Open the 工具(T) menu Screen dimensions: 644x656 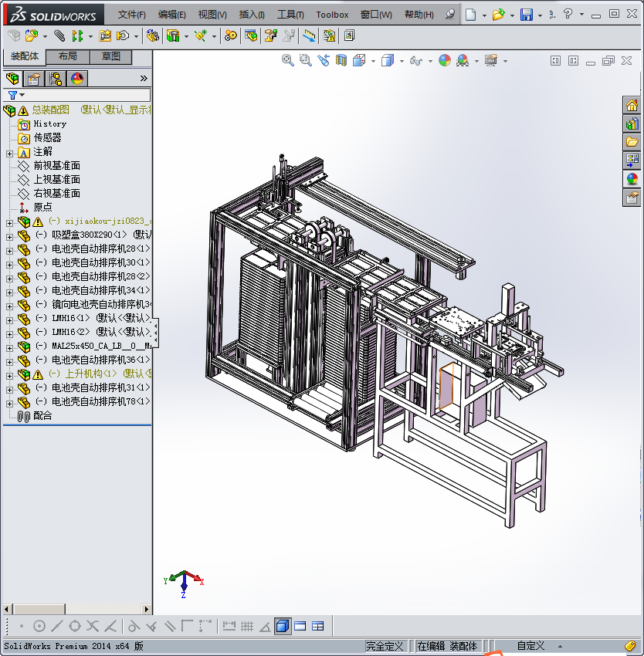(290, 15)
